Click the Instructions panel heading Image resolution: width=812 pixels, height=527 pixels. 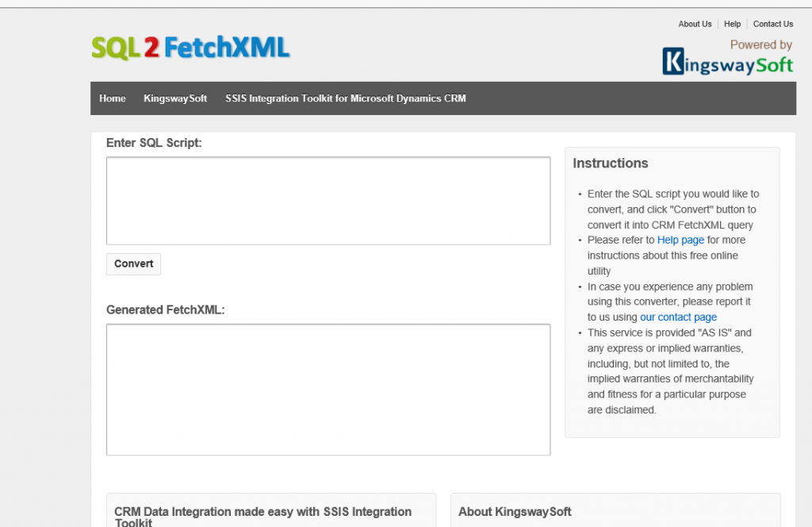tap(611, 163)
